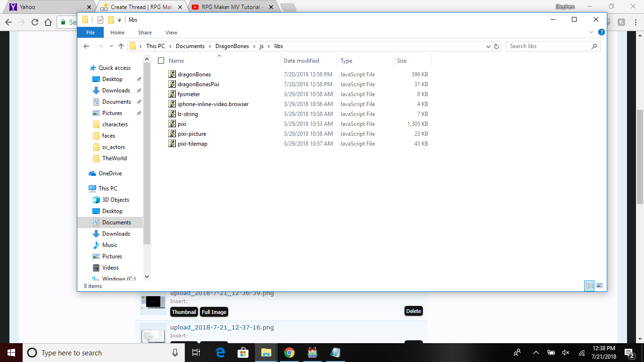
Task: Toggle the select all items checkbox
Action: pyautogui.click(x=161, y=61)
